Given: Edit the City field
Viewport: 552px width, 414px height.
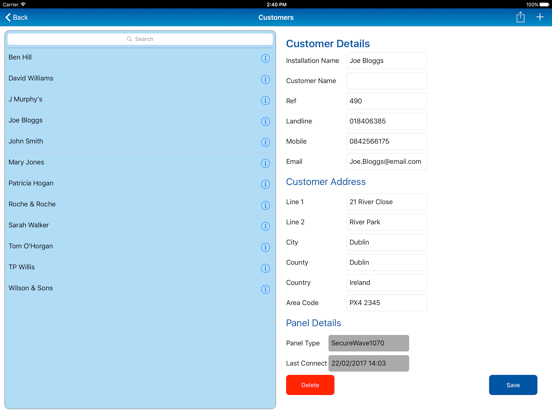Looking at the screenshot, I should coord(387,242).
